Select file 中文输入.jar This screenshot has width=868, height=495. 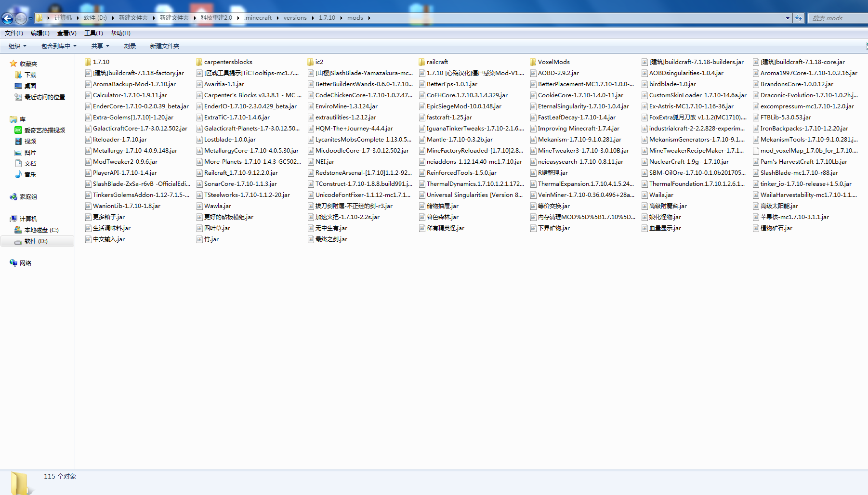105,239
